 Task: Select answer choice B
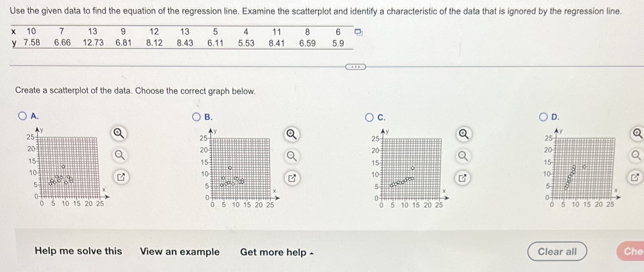coord(196,117)
